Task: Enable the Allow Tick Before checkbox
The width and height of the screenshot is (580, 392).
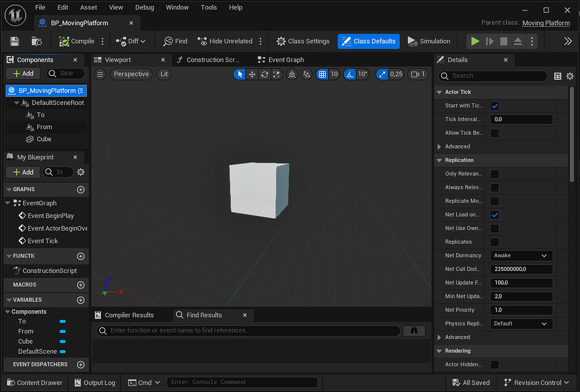Action: (x=494, y=133)
